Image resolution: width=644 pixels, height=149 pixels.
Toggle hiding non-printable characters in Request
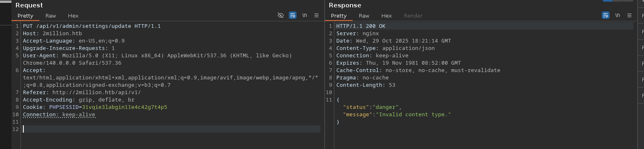coord(281,15)
